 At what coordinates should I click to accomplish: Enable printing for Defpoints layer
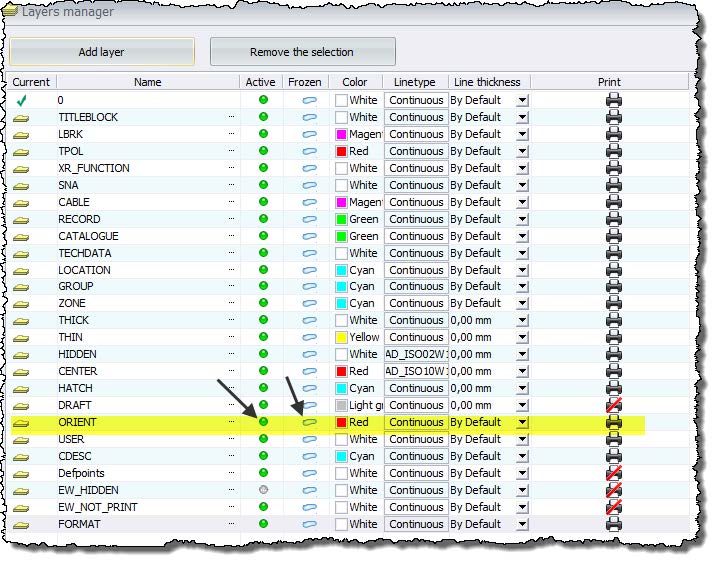click(x=613, y=473)
